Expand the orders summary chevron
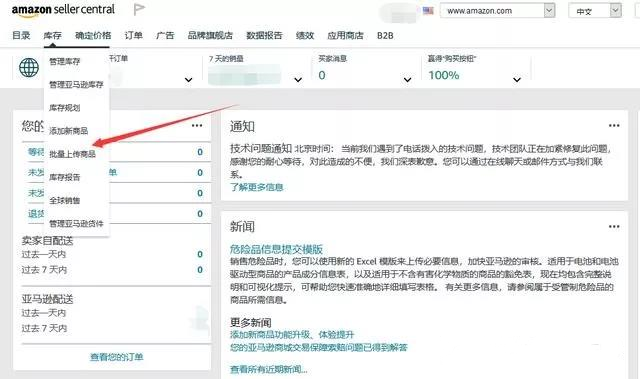Screen dimensions: 640x379 coord(188,80)
